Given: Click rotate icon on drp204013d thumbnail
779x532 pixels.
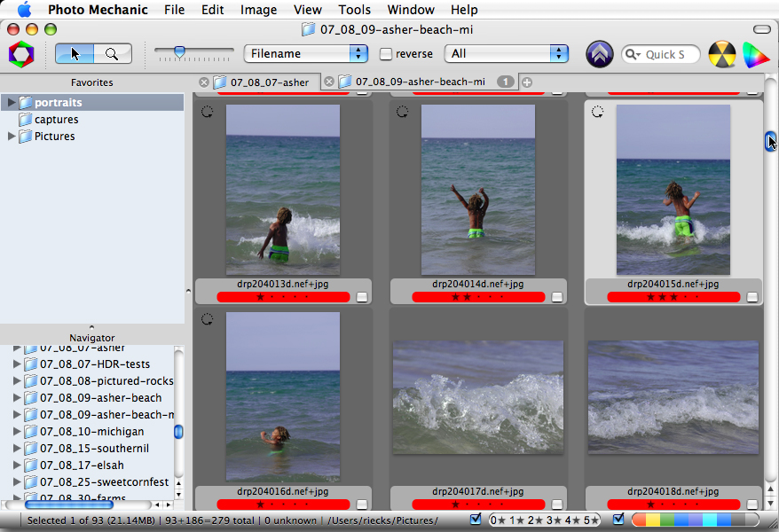Looking at the screenshot, I should (x=207, y=113).
